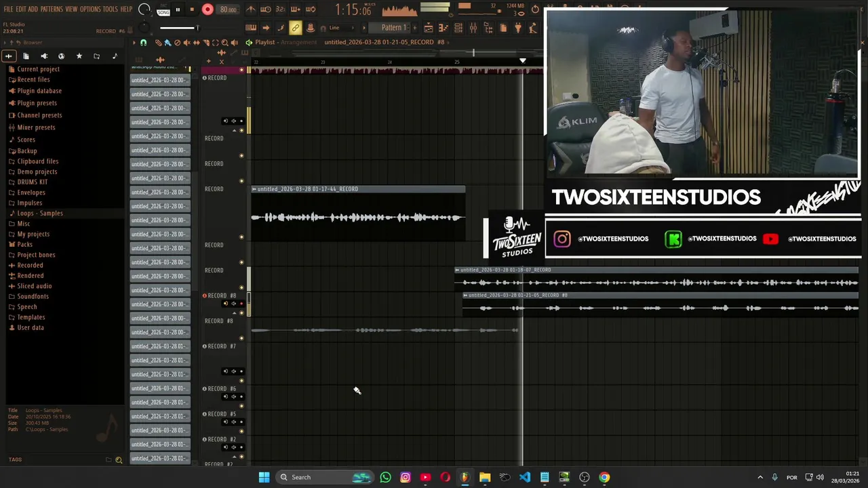The width and height of the screenshot is (868, 488).
Task: Select the playlist delete tool
Action: (x=177, y=43)
